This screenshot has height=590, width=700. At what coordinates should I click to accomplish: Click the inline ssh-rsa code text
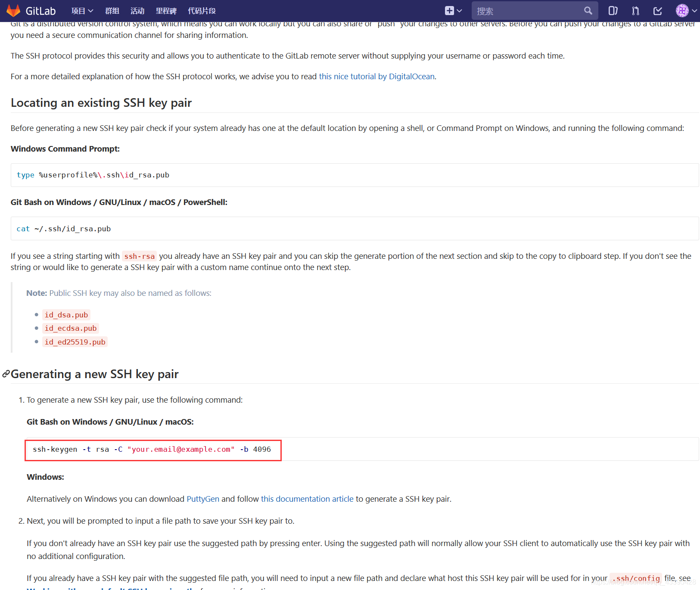click(139, 256)
